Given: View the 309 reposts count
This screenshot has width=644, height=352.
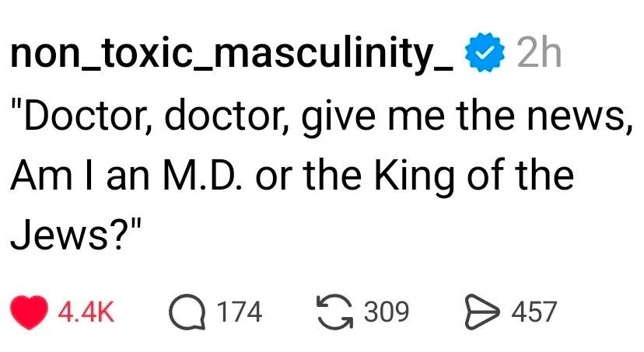Looking at the screenshot, I should point(387,312).
